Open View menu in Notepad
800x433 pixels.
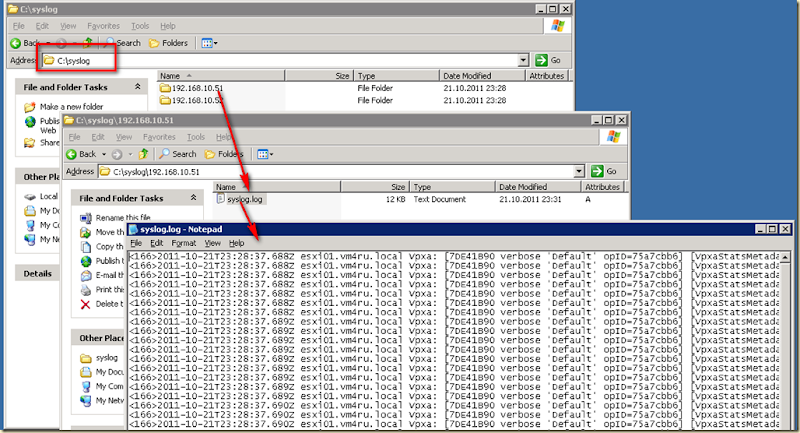point(213,243)
